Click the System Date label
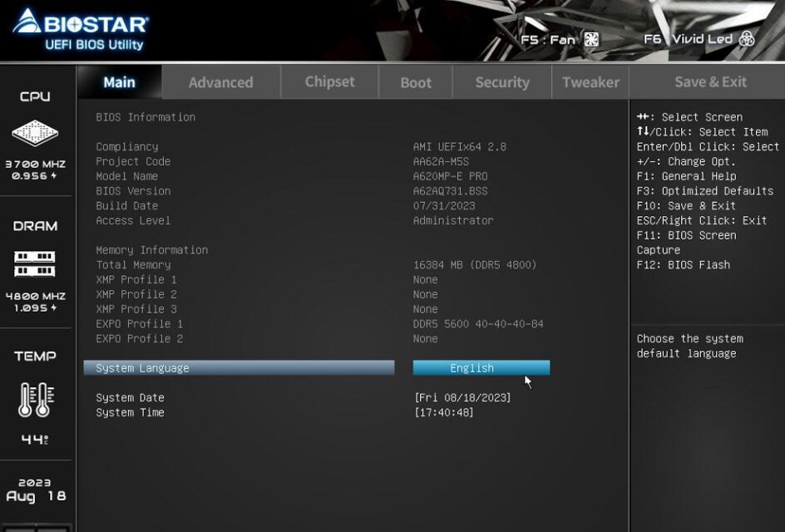Viewport: 785px width, 532px height. [x=131, y=397]
